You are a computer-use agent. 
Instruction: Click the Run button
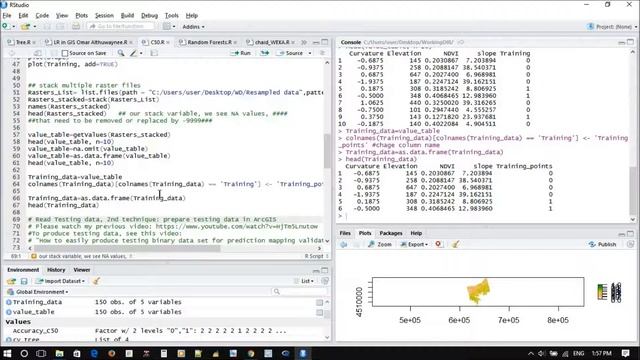[x=241, y=53]
